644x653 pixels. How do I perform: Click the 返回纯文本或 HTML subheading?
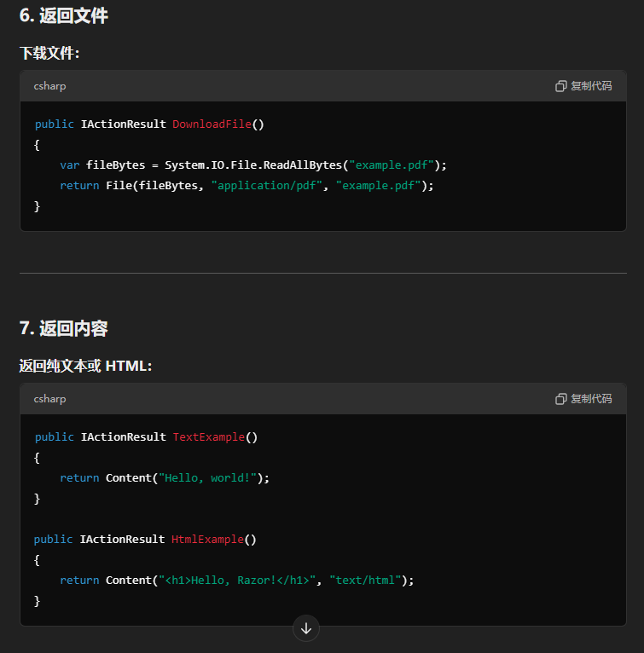pyautogui.click(x=85, y=366)
